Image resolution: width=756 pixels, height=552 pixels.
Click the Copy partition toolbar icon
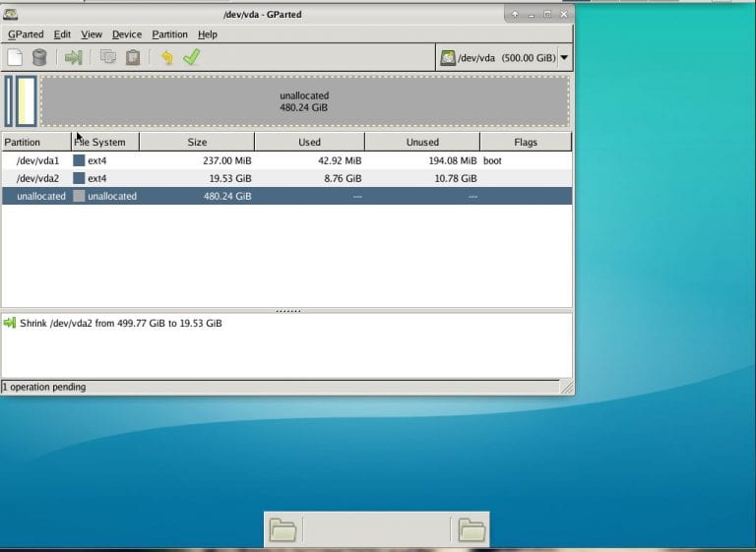click(108, 57)
